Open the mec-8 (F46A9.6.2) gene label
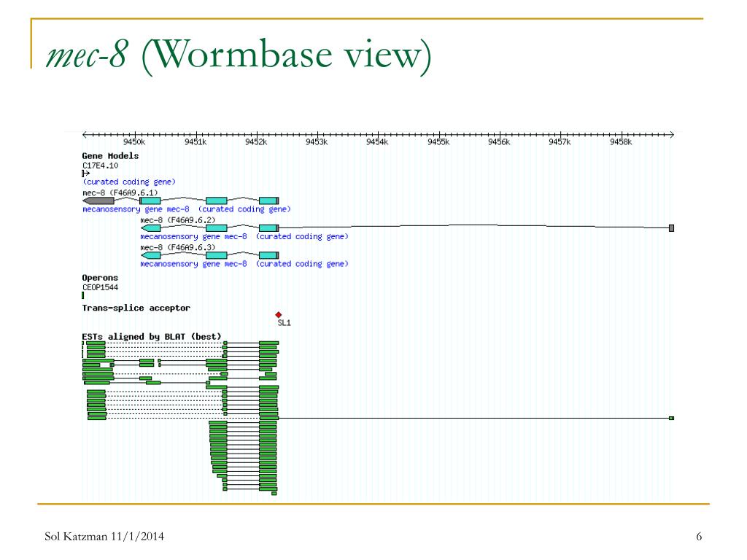The height and width of the screenshot is (560, 747). [178, 220]
